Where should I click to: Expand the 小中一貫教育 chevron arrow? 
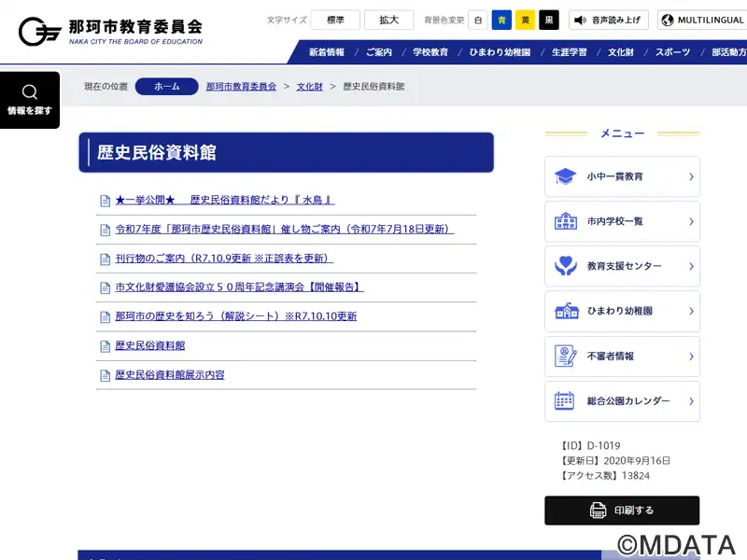coord(691,176)
